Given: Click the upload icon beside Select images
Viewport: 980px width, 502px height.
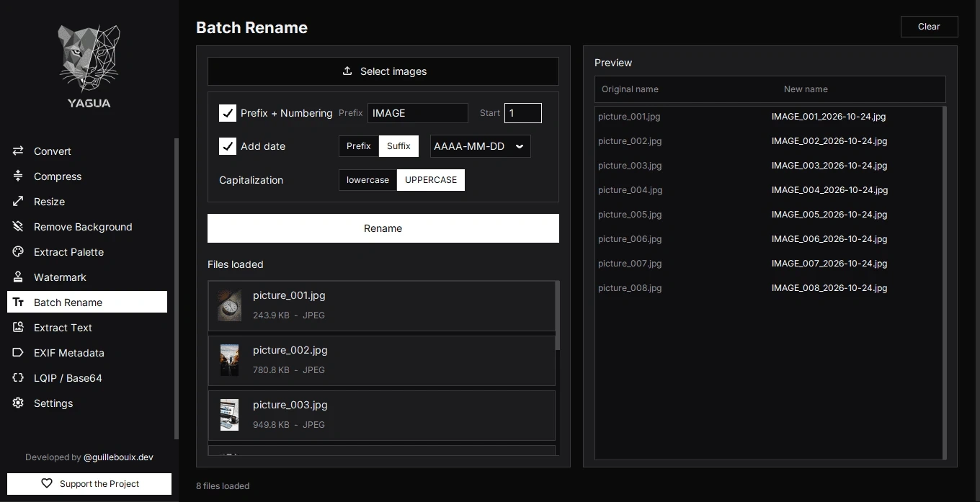Looking at the screenshot, I should [347, 71].
